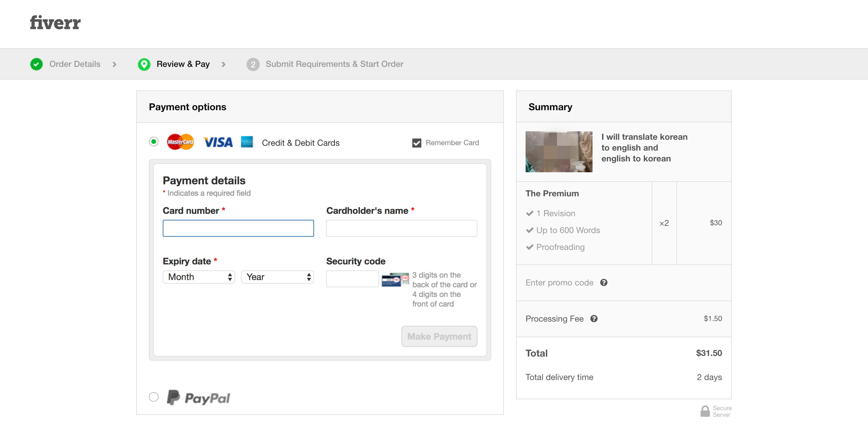The image size is (868, 427).
Task: Click The Premium package title
Action: point(552,193)
